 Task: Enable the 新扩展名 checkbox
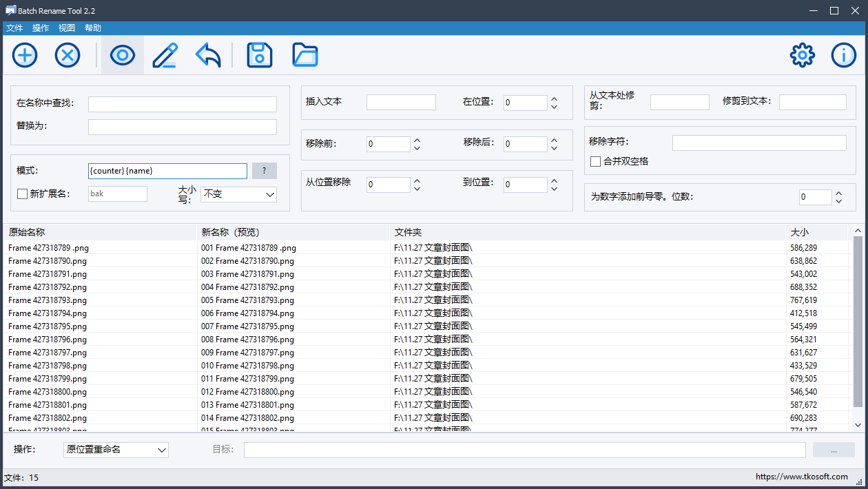coord(22,194)
